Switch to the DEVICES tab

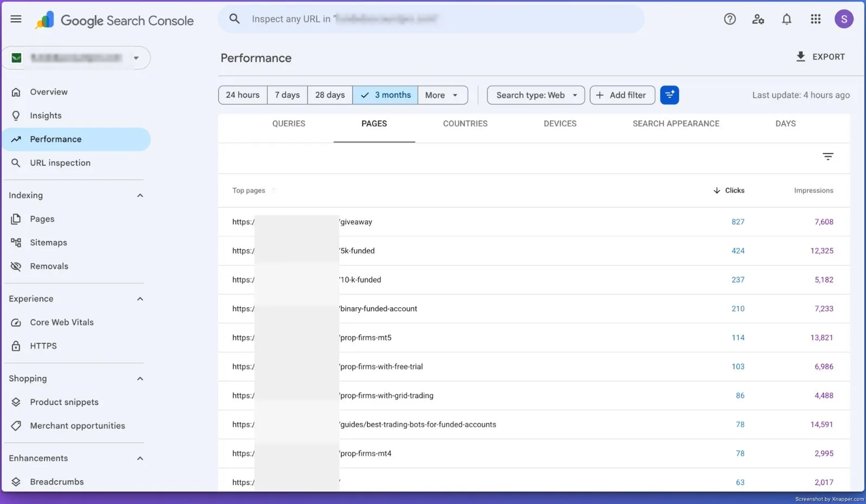coord(560,124)
